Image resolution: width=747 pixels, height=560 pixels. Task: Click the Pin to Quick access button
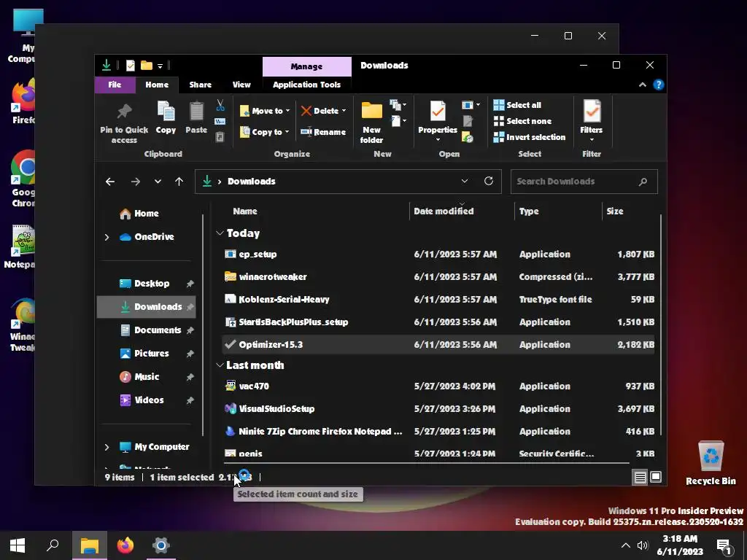pyautogui.click(x=124, y=122)
